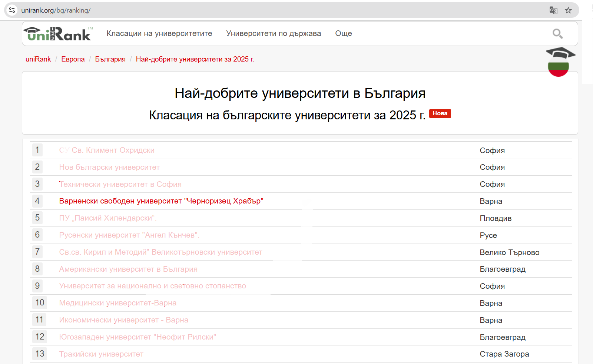Open Великотърновски университет link

tap(160, 252)
